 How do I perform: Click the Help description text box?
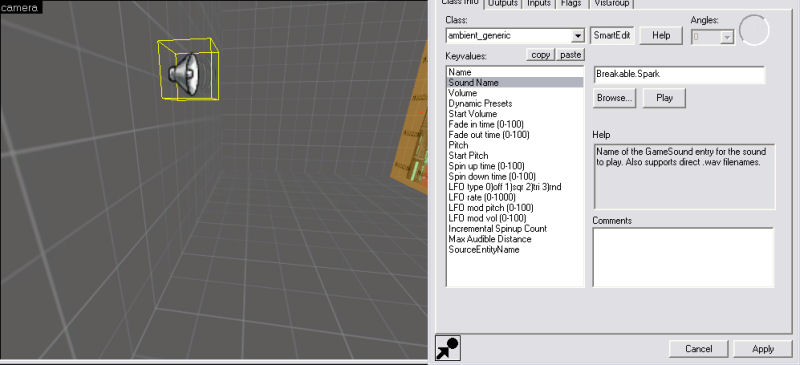click(x=684, y=177)
